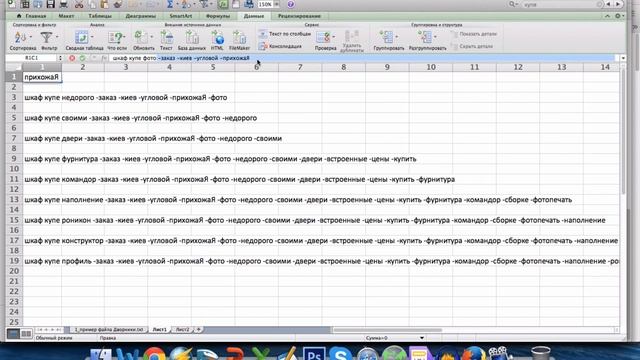Switch to page layout view button
640x360 pixels.
(26, 334)
